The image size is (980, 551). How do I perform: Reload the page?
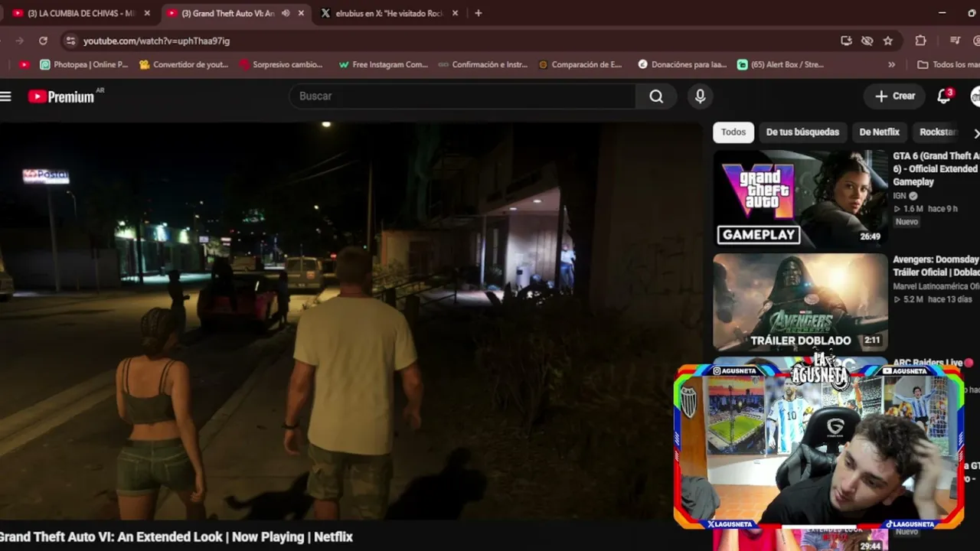tap(43, 41)
